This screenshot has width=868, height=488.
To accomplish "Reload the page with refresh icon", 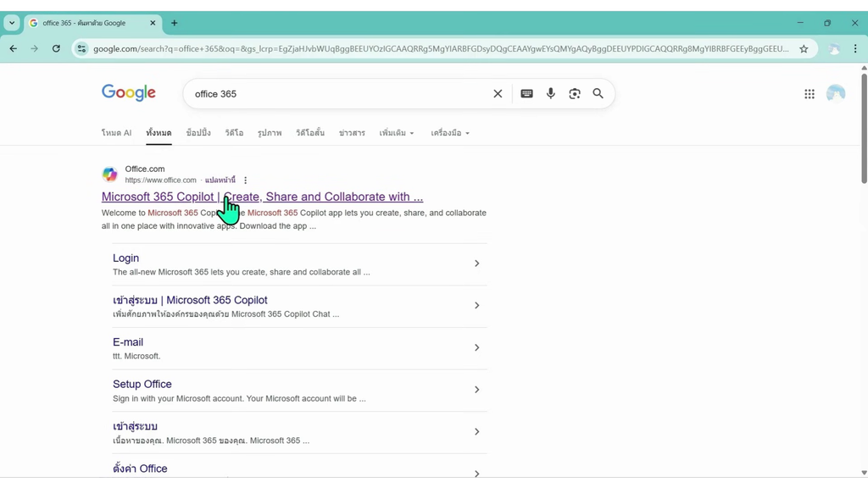I will (x=56, y=48).
